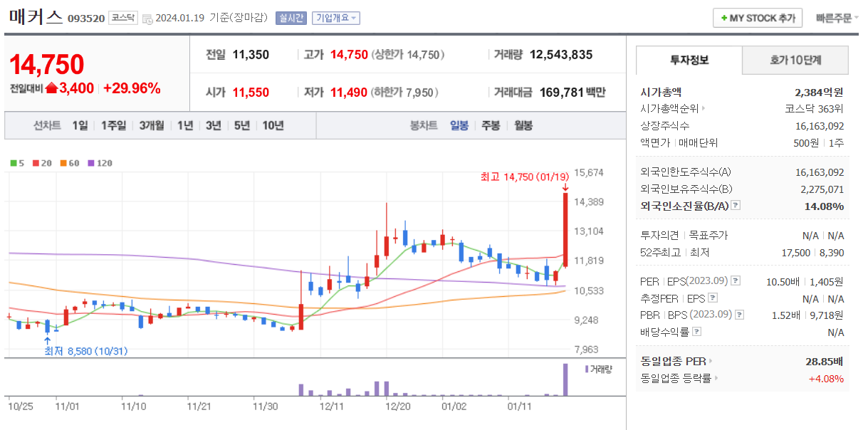Screen dimensions: 868x430
Task: Click the 최고 14,750 (01/19) chart label
Action: pyautogui.click(x=525, y=177)
